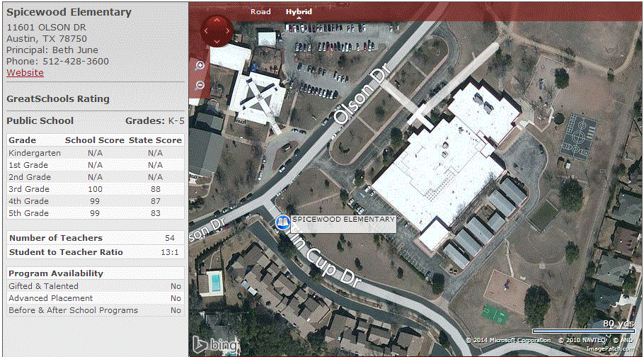Click the GreatSchools Rating heading
This screenshot has height=357, width=644.
tap(58, 99)
